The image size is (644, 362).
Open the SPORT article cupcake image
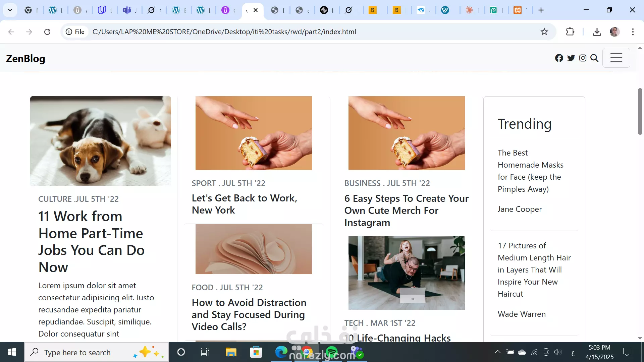pos(254,133)
